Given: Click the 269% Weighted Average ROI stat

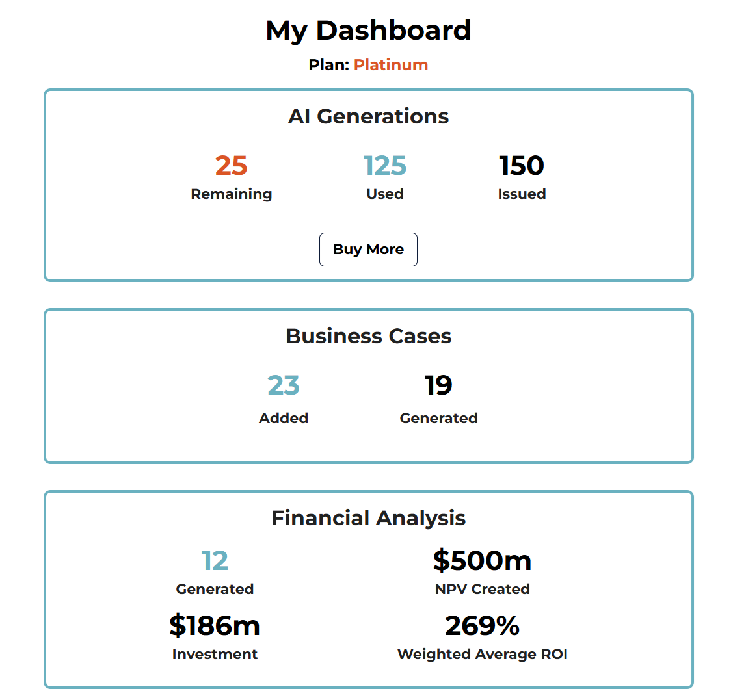Looking at the screenshot, I should point(481,625).
